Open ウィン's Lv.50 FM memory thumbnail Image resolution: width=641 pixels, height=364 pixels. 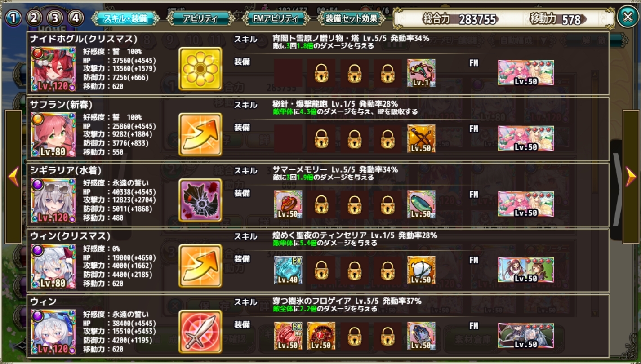pos(526,336)
